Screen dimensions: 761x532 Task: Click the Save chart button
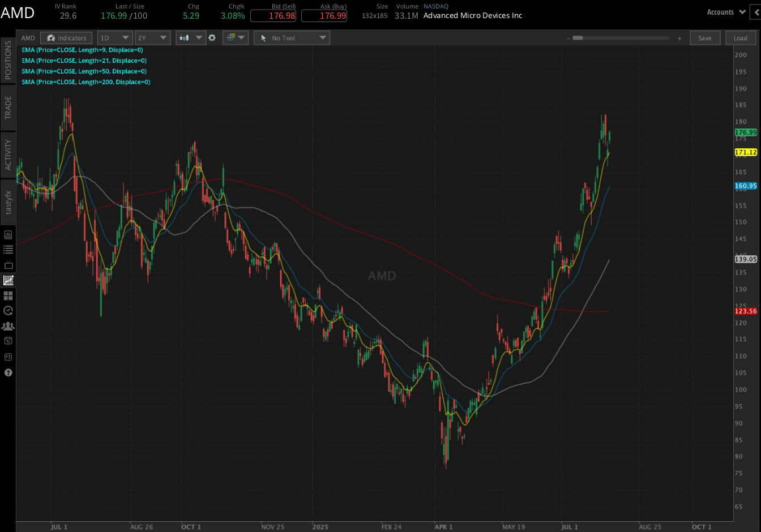(x=705, y=38)
